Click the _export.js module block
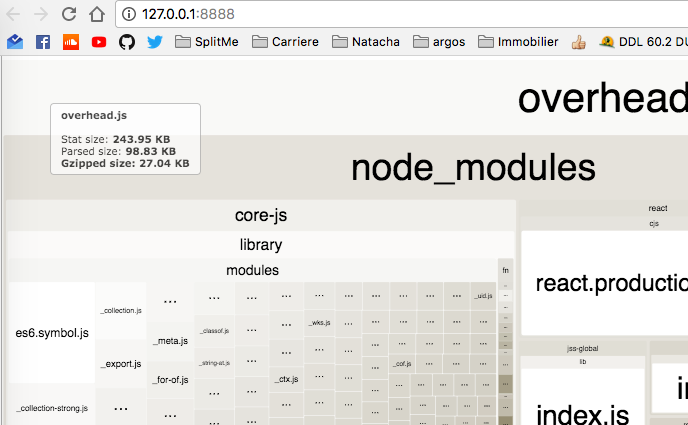688x425 pixels. (x=121, y=364)
